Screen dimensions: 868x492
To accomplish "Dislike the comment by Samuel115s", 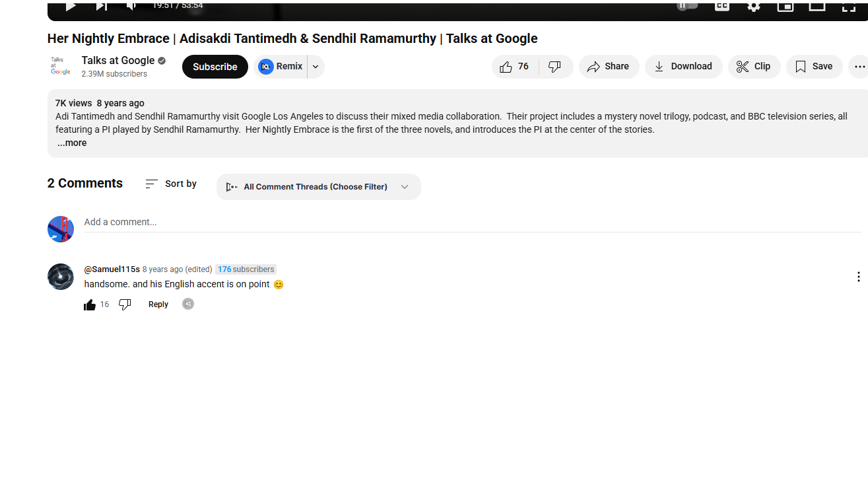I will (x=125, y=304).
